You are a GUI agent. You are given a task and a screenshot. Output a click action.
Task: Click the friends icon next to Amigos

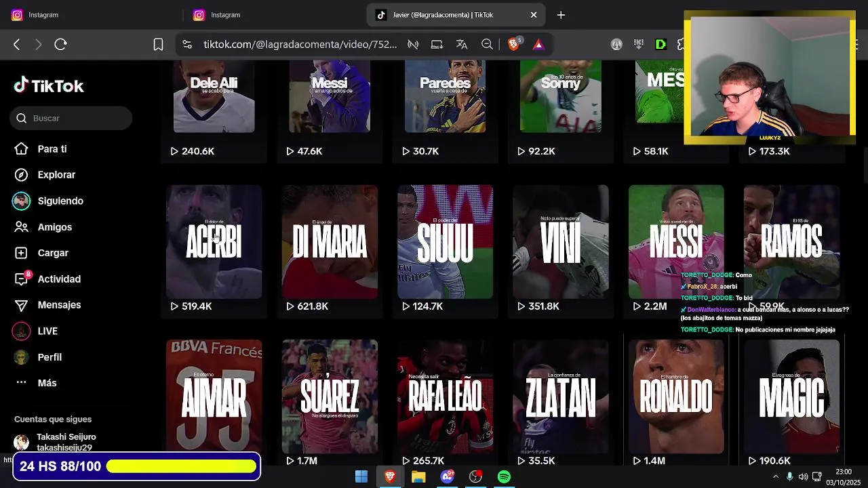[21, 227]
